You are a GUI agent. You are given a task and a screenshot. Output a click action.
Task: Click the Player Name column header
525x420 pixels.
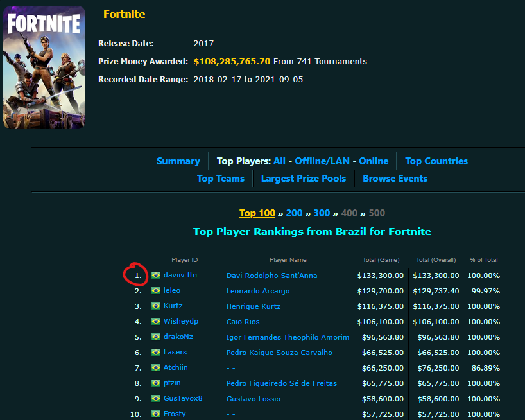point(288,260)
